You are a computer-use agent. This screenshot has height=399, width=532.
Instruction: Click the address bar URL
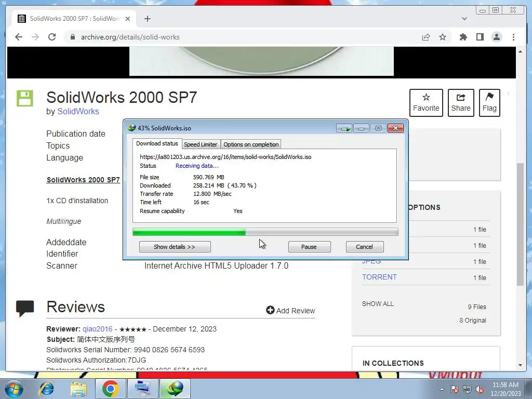coord(130,37)
